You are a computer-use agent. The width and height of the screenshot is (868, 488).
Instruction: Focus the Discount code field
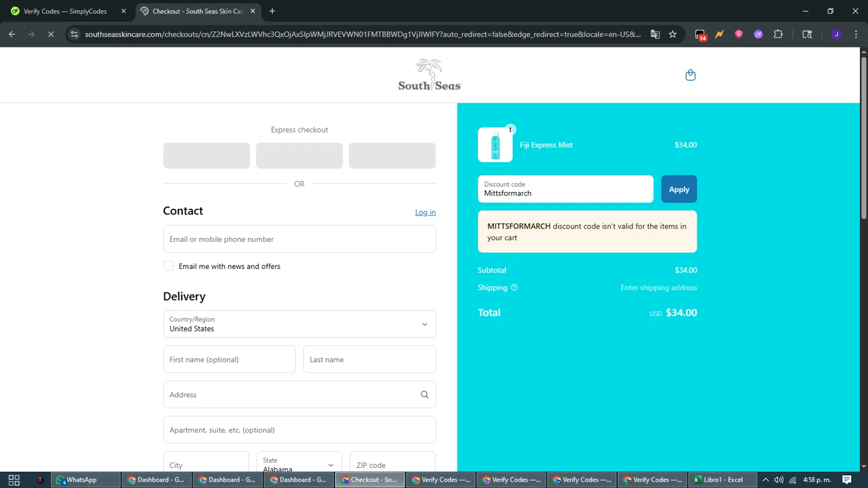[x=565, y=189]
